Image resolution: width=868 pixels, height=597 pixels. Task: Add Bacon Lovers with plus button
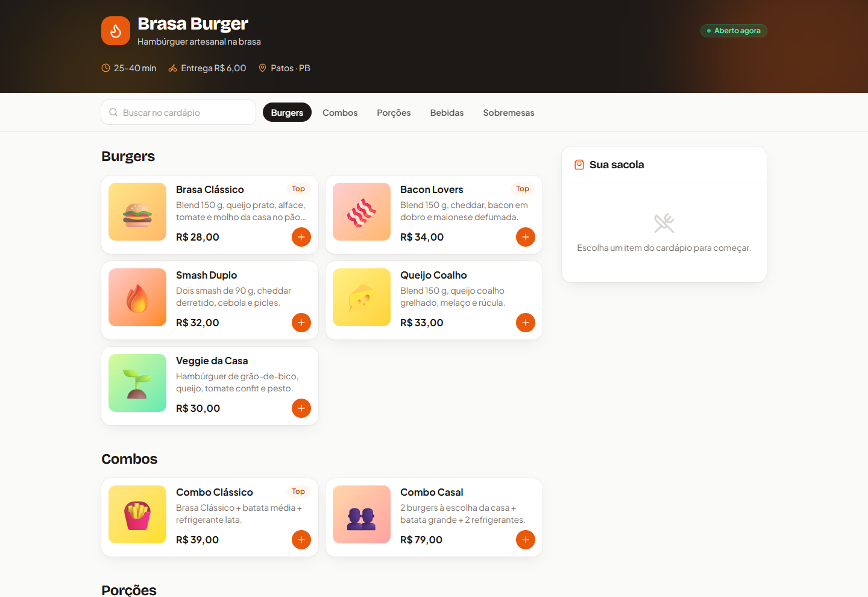pos(526,237)
